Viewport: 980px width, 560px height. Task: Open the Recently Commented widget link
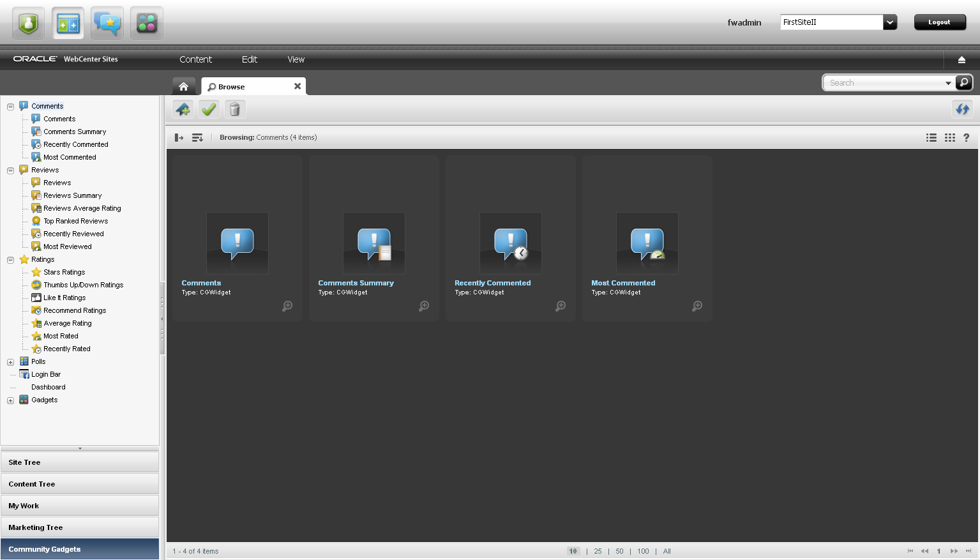pyautogui.click(x=492, y=283)
